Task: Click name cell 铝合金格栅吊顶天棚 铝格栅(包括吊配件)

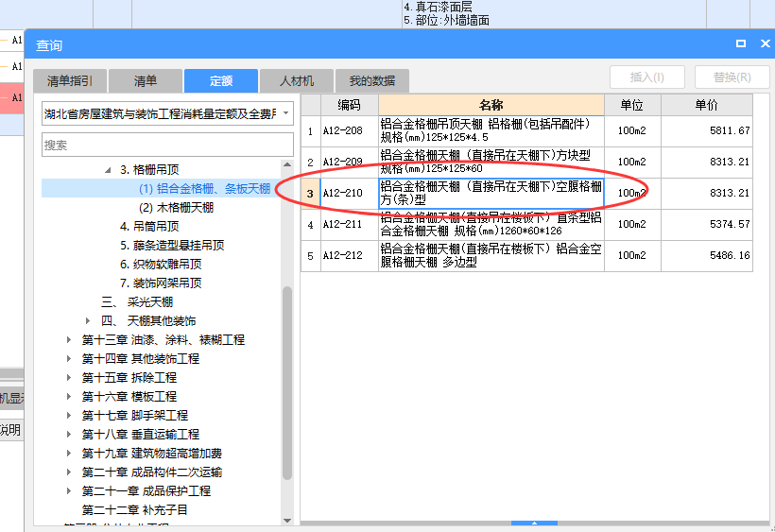Action: click(x=491, y=131)
